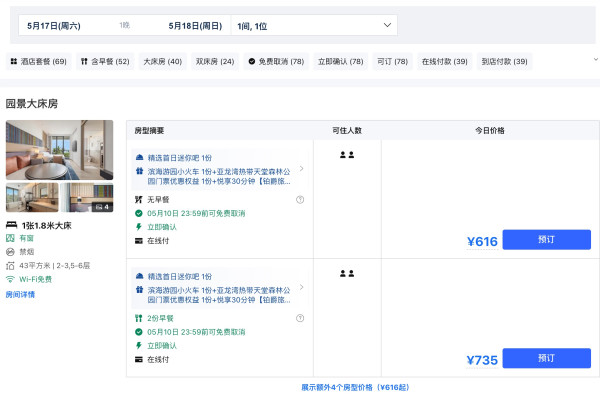Select check-in date 5月17日(周六)

click(x=54, y=26)
